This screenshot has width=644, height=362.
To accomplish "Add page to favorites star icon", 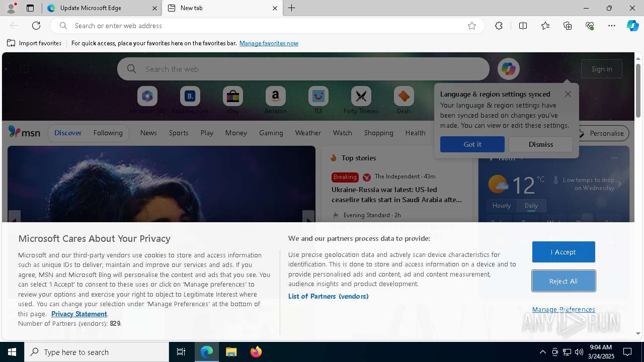I will (471, 26).
